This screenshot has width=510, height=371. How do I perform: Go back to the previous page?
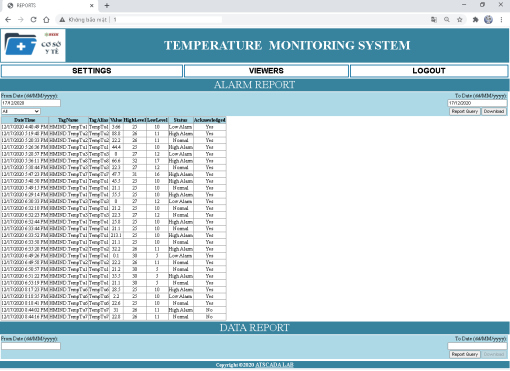[x=8, y=20]
